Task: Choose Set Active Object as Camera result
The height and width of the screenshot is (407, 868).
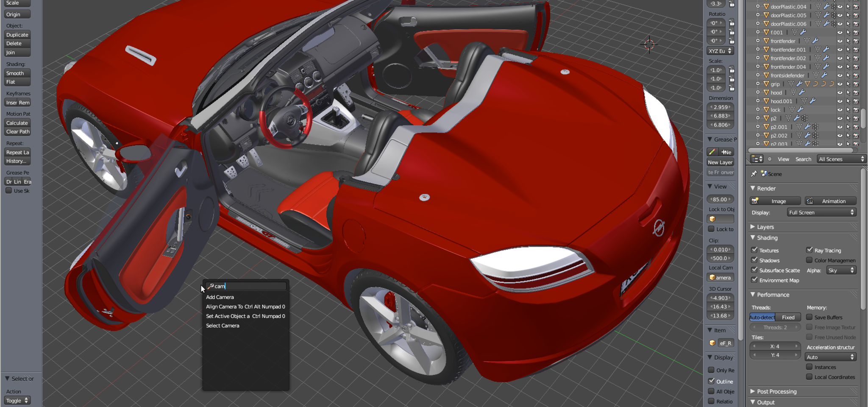Action: pyautogui.click(x=246, y=316)
